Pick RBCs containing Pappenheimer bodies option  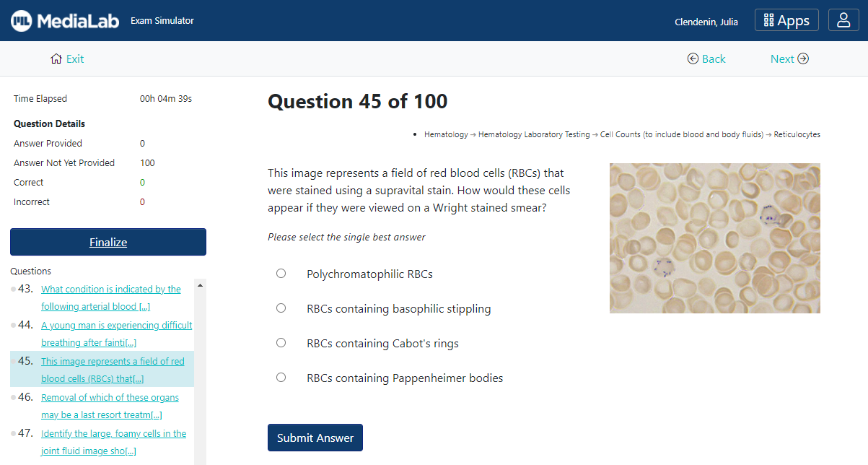(281, 378)
